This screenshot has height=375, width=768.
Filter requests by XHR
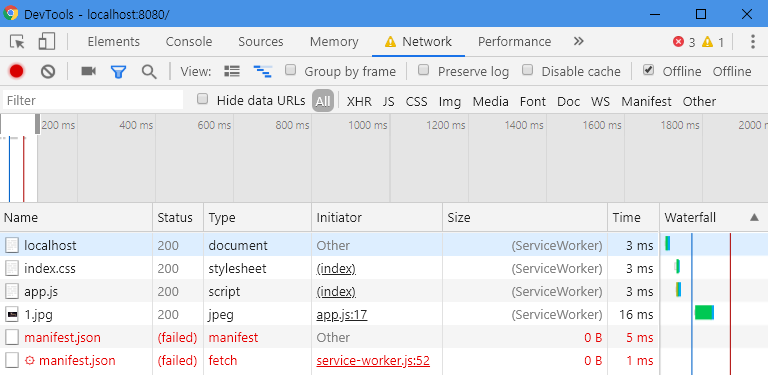359,102
